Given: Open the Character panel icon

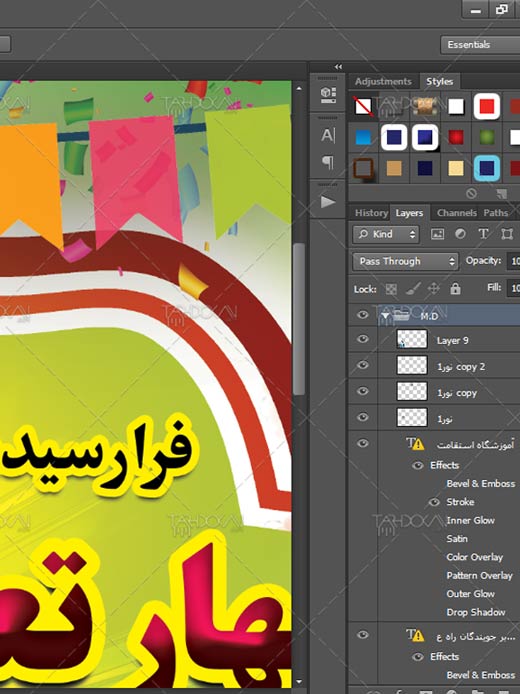Looking at the screenshot, I should [x=328, y=135].
